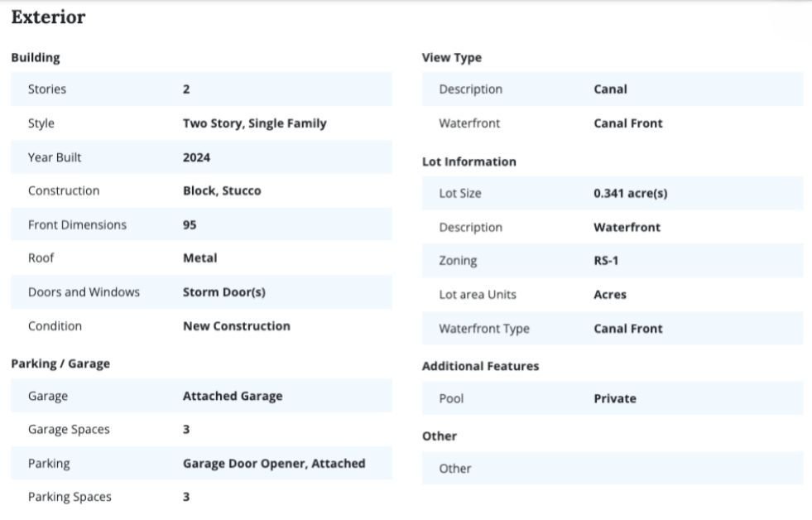Select the Front Dimensions row label

point(77,224)
